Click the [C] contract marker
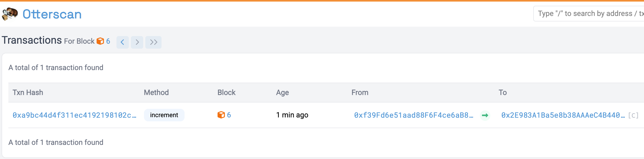 [x=633, y=115]
